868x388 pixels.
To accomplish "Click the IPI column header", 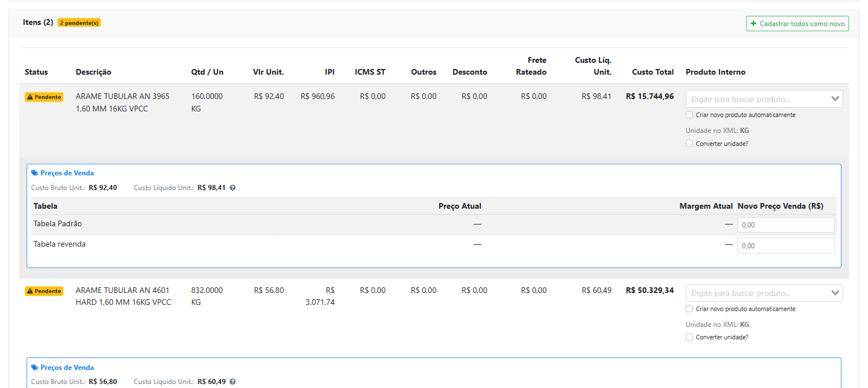I will (329, 72).
